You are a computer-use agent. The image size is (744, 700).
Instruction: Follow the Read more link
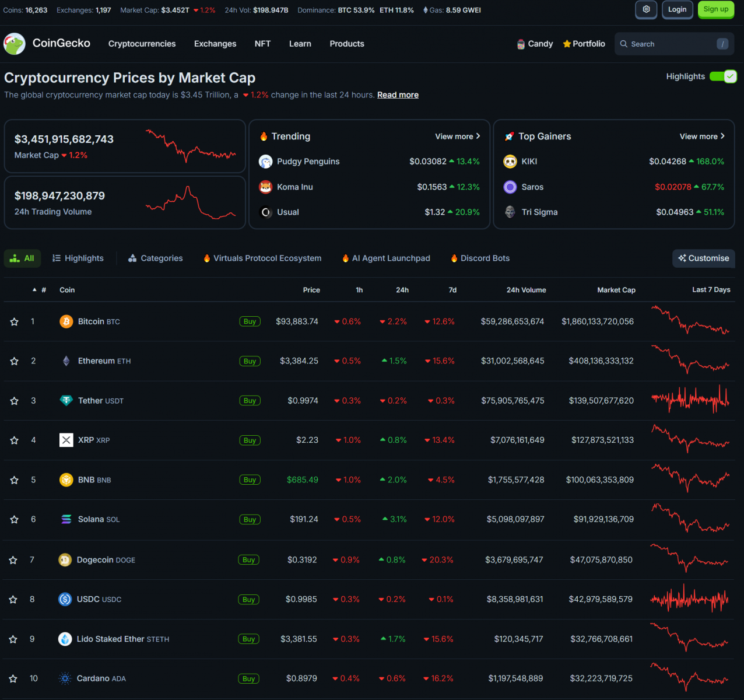pos(398,95)
